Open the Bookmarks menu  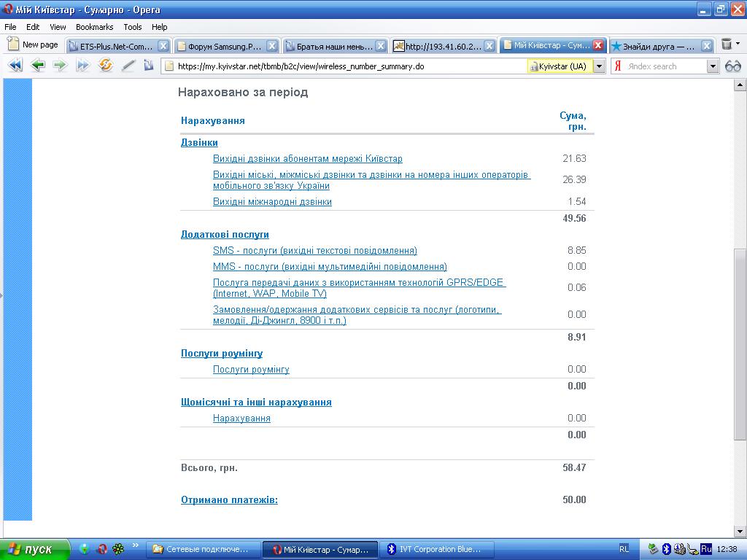tap(95, 27)
